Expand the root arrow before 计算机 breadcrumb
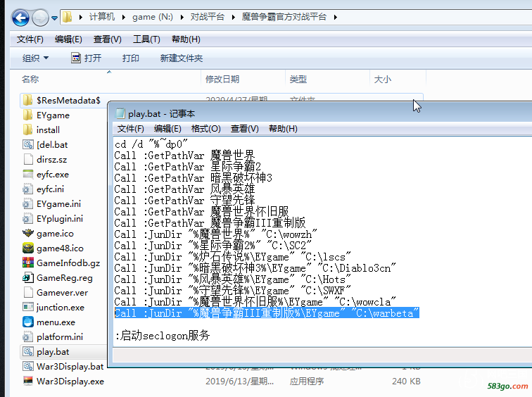 click(x=80, y=17)
